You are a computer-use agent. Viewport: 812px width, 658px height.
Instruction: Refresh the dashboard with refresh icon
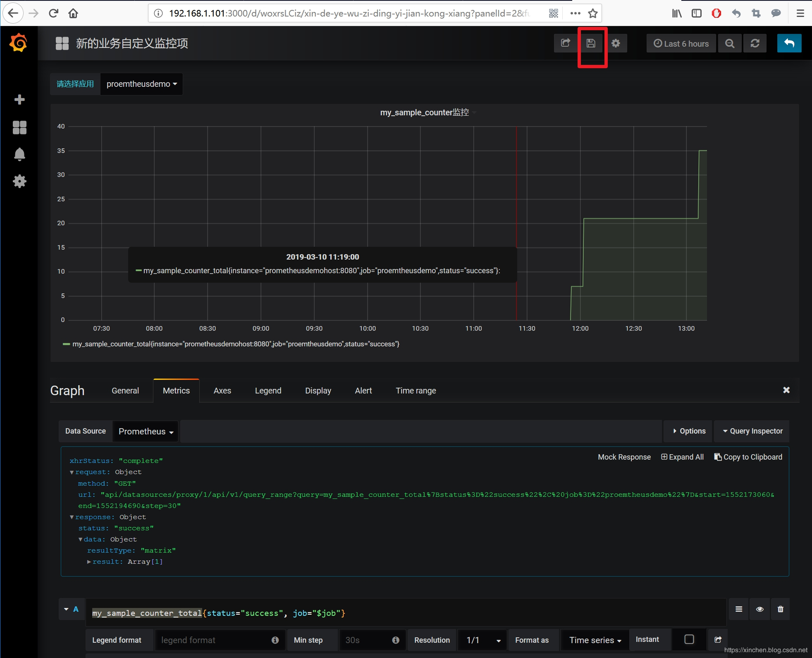click(x=755, y=43)
